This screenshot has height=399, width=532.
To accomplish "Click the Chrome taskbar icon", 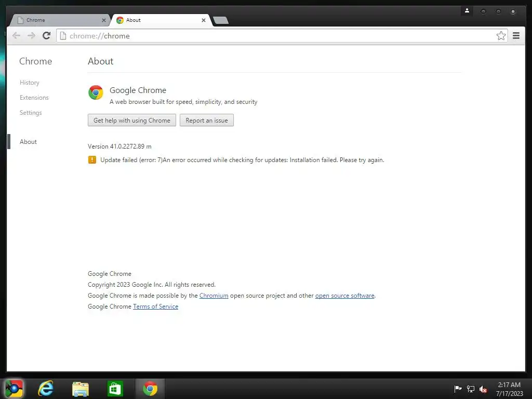I will [150, 389].
